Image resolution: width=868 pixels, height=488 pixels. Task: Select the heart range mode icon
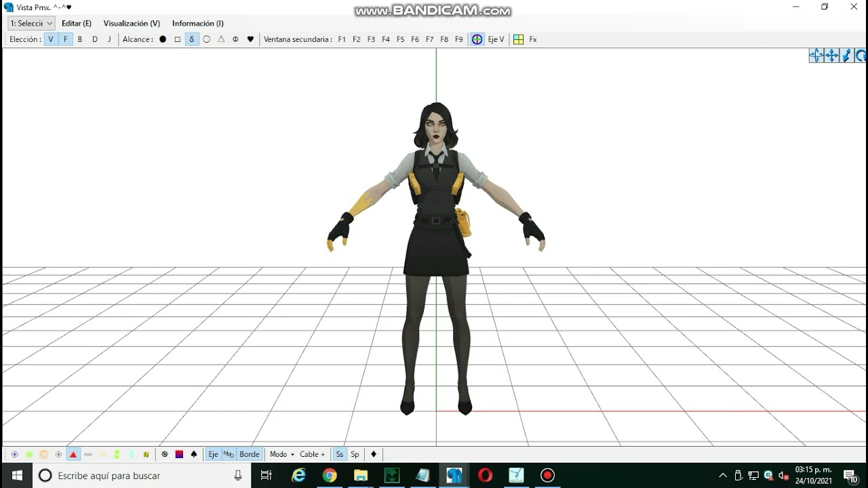[x=250, y=39]
